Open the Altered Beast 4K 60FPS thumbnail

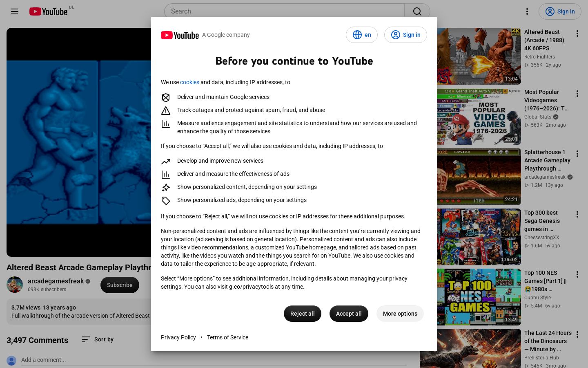coord(479,56)
